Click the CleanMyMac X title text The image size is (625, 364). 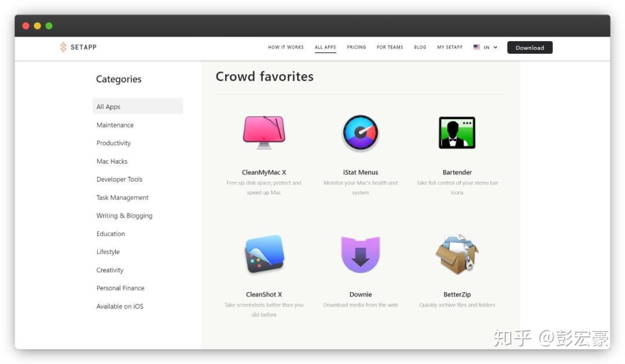pos(264,172)
